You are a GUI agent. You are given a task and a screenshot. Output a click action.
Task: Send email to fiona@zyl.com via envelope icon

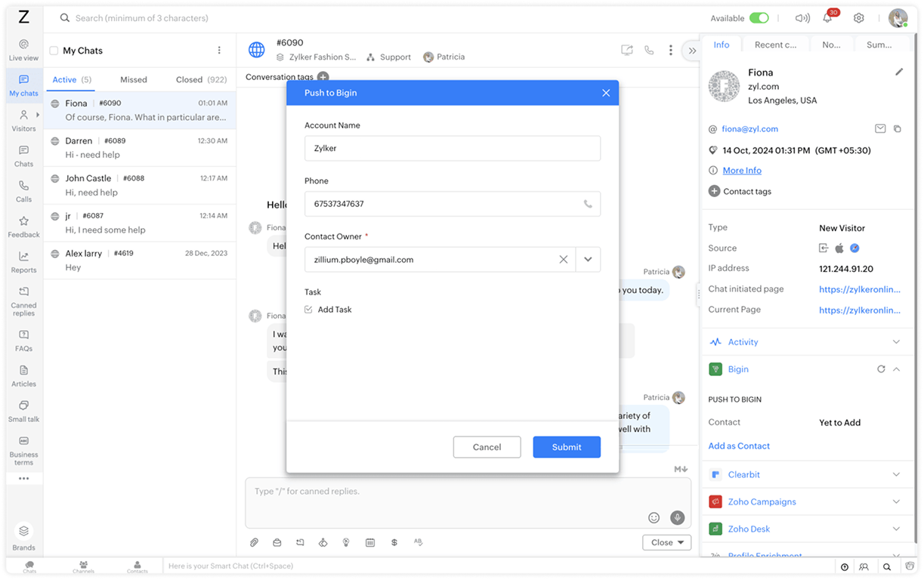point(880,129)
